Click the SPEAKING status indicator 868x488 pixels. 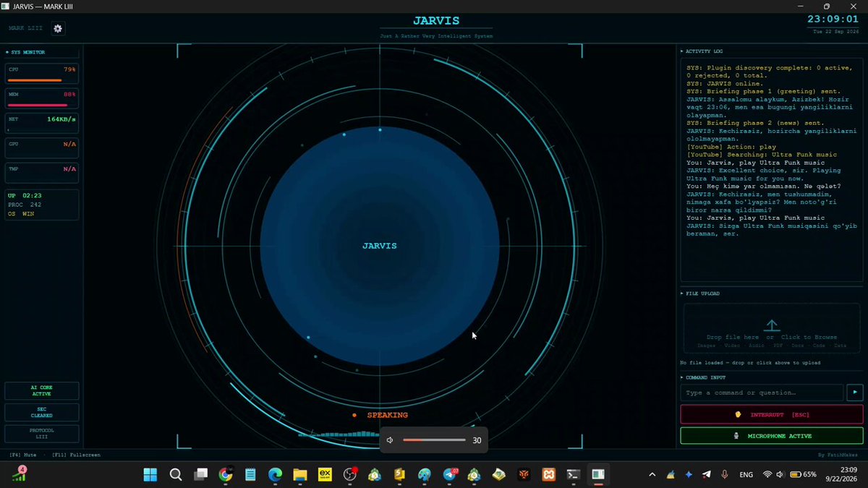coord(380,415)
